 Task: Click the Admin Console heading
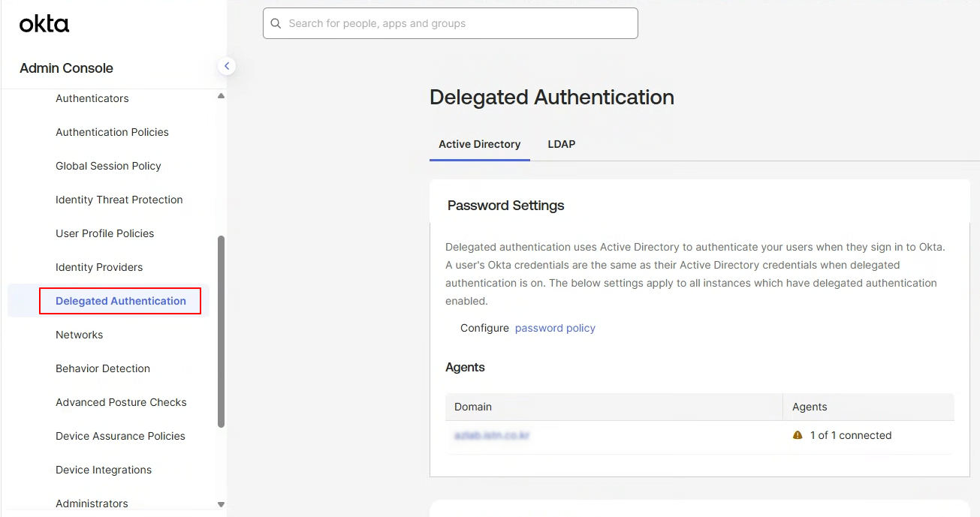(66, 68)
